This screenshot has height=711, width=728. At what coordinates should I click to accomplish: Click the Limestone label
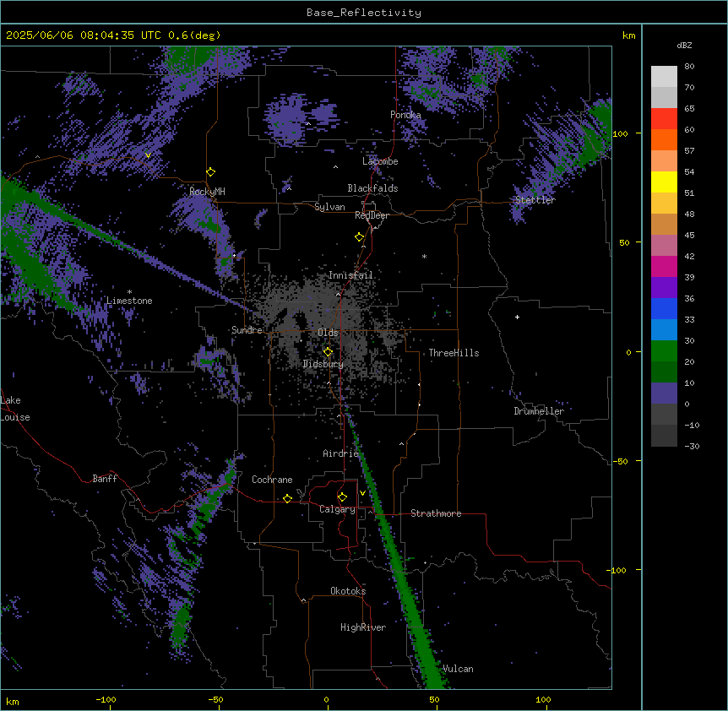tap(129, 301)
